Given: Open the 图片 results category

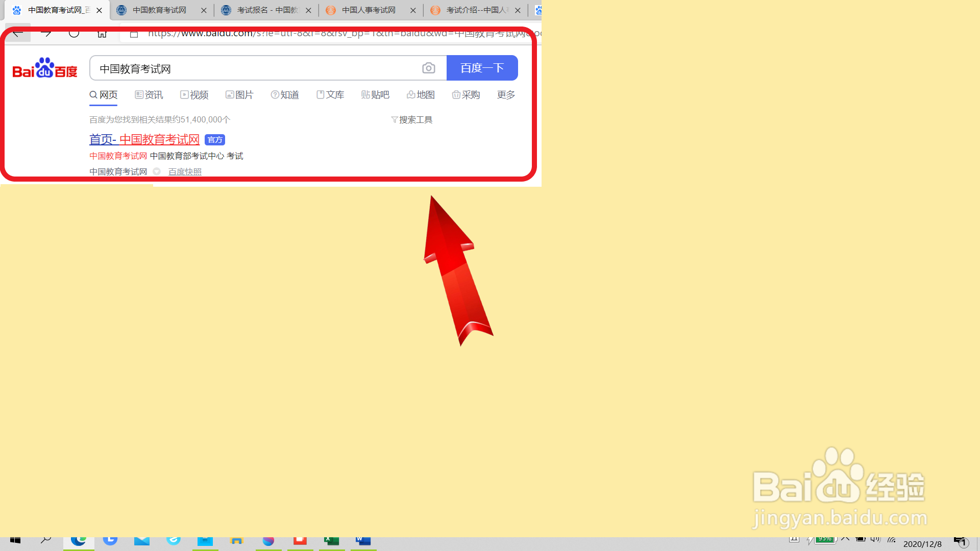Looking at the screenshot, I should click(x=239, y=95).
